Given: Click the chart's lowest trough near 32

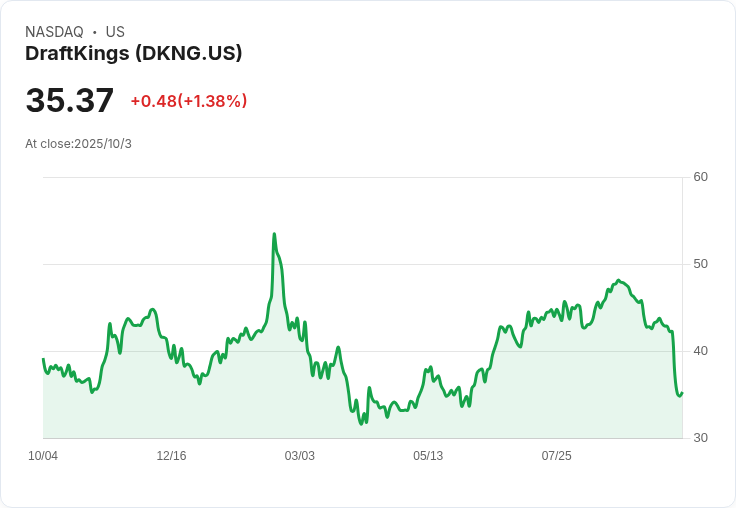Looking at the screenshot, I should pyautogui.click(x=361, y=424).
